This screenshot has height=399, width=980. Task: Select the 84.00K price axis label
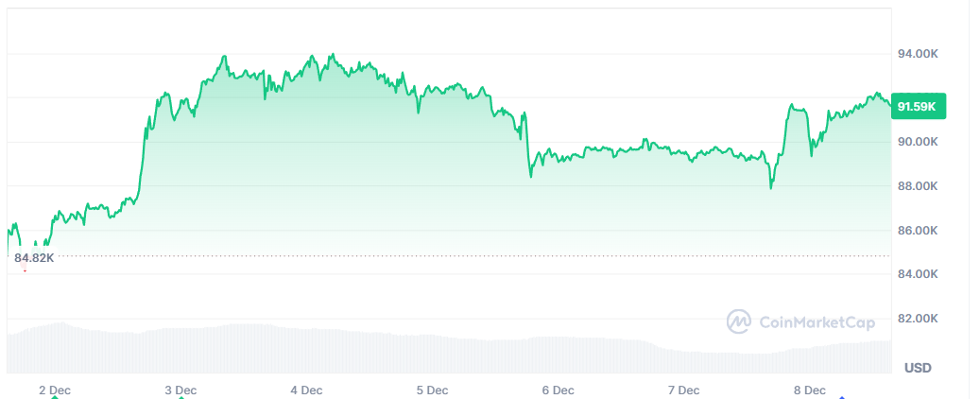(917, 274)
